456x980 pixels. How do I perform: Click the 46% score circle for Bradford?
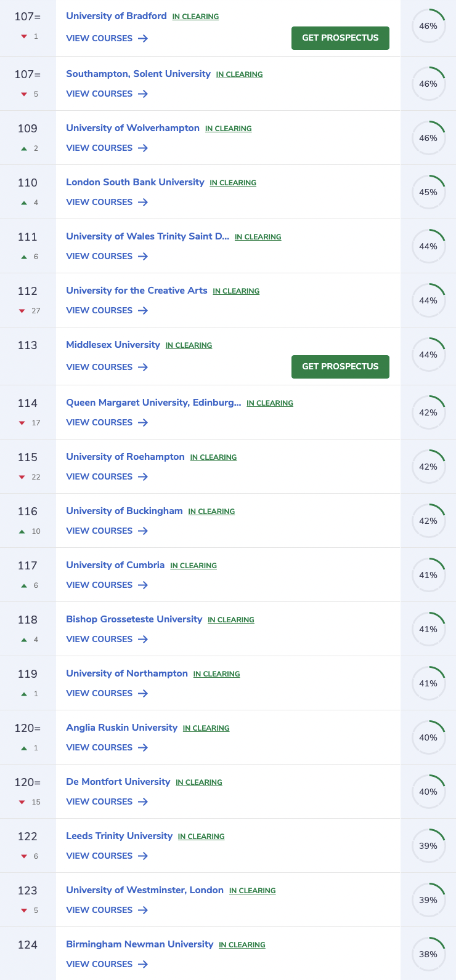(428, 26)
